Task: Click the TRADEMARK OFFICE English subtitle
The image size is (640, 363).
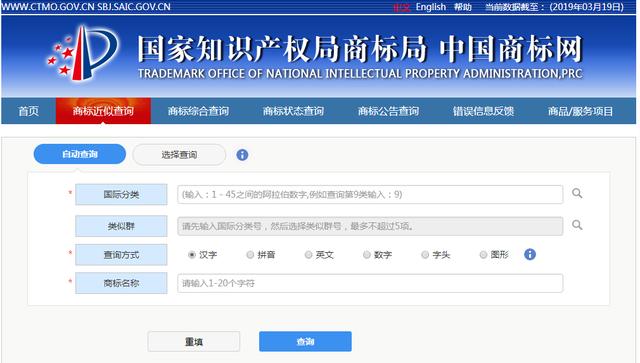Action: [360, 74]
